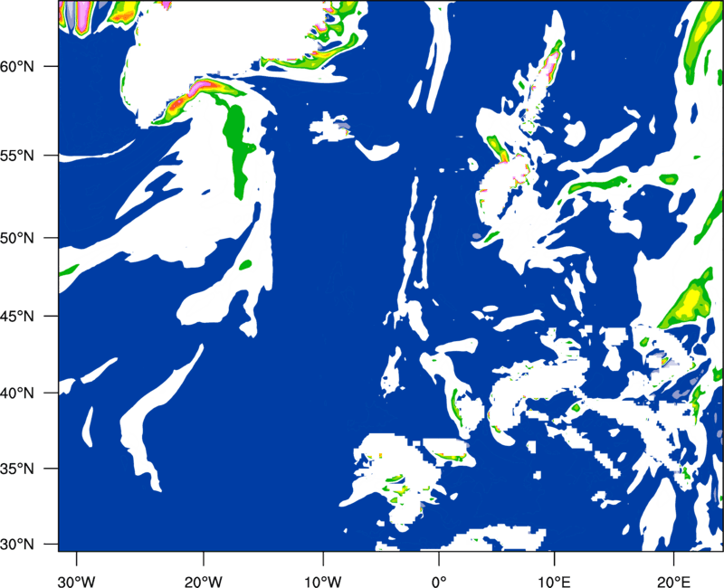Click the 30°W longitude label

pyautogui.click(x=76, y=582)
